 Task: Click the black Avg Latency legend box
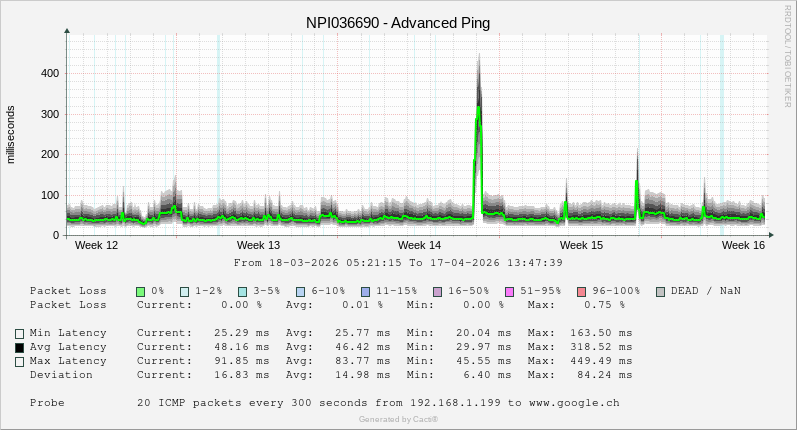19,347
